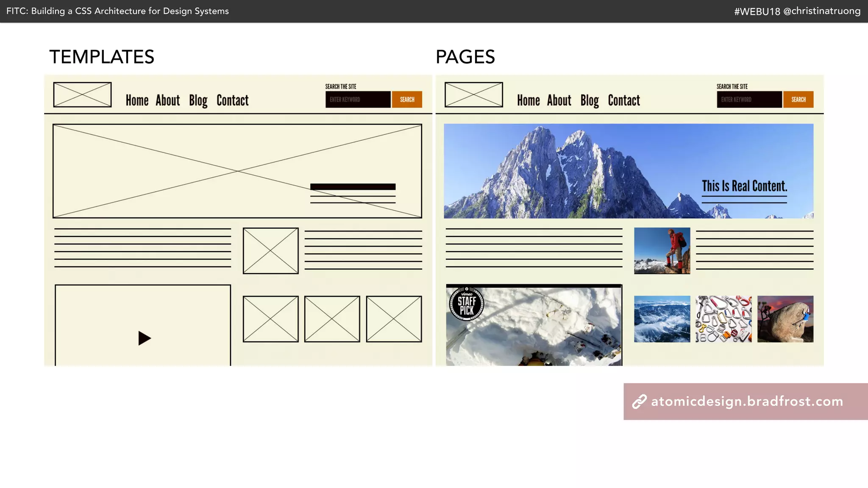Screen dimensions: 868x488
Task: Click the boulder climber thumbnail
Action: [785, 319]
